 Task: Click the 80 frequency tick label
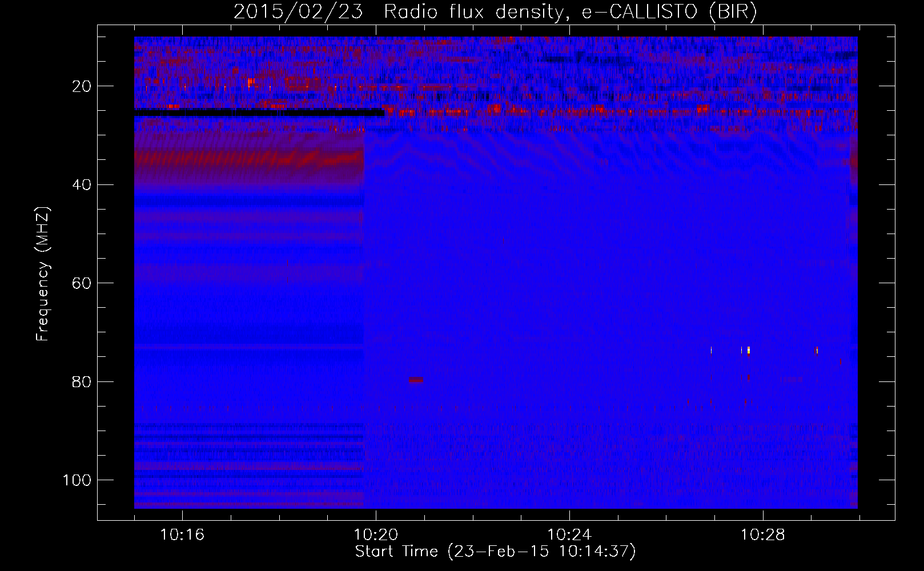(x=82, y=381)
